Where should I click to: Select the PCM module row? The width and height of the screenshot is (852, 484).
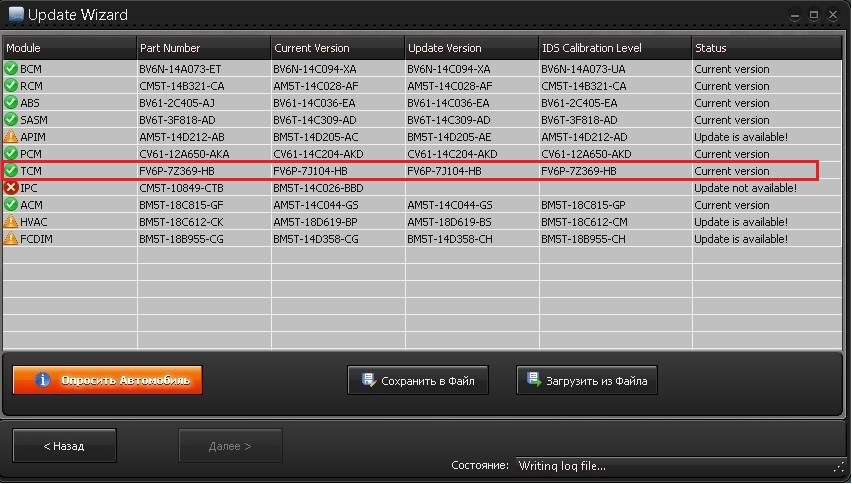coord(422,154)
